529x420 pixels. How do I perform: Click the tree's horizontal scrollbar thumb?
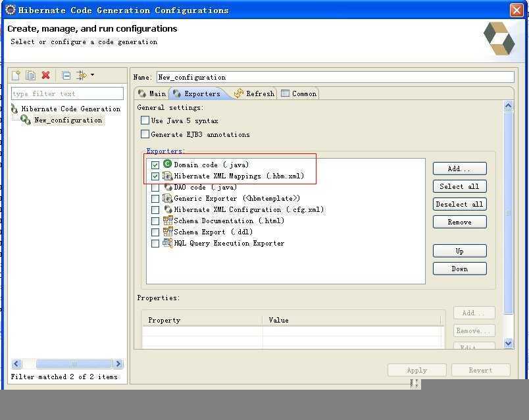point(74,363)
